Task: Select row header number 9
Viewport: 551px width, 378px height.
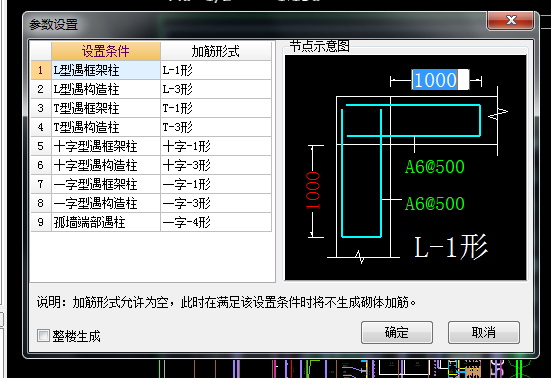Action: (x=41, y=222)
